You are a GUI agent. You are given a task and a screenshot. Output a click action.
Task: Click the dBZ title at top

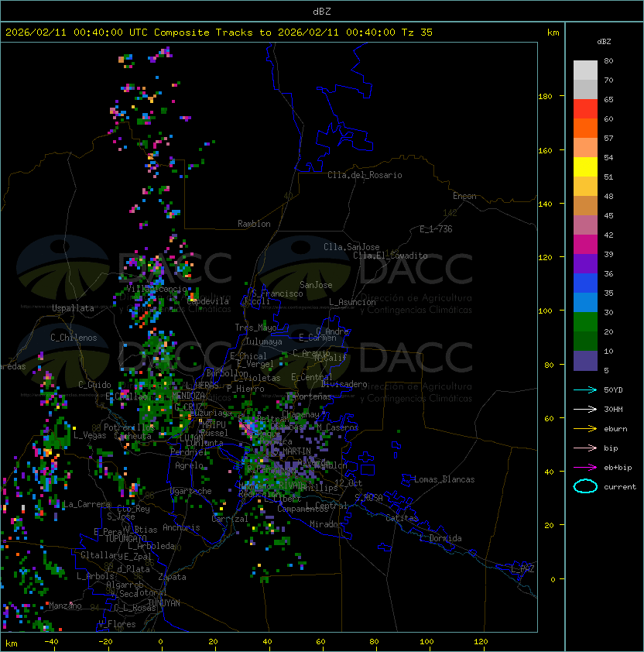(x=322, y=11)
